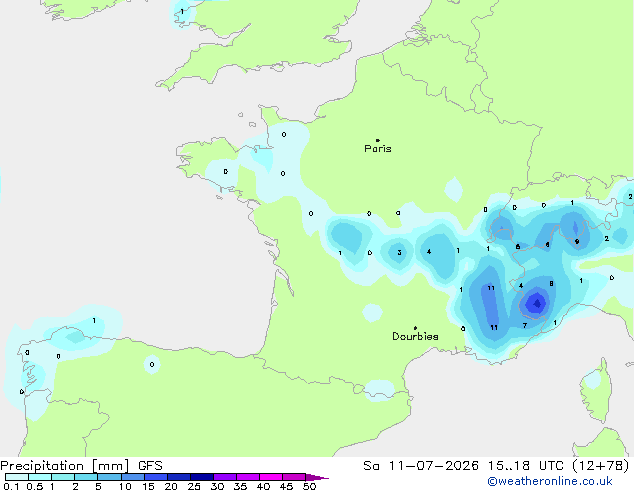The width and height of the screenshot is (634, 490).
Task: Click the '50' legend scale label
Action: coord(309,486)
